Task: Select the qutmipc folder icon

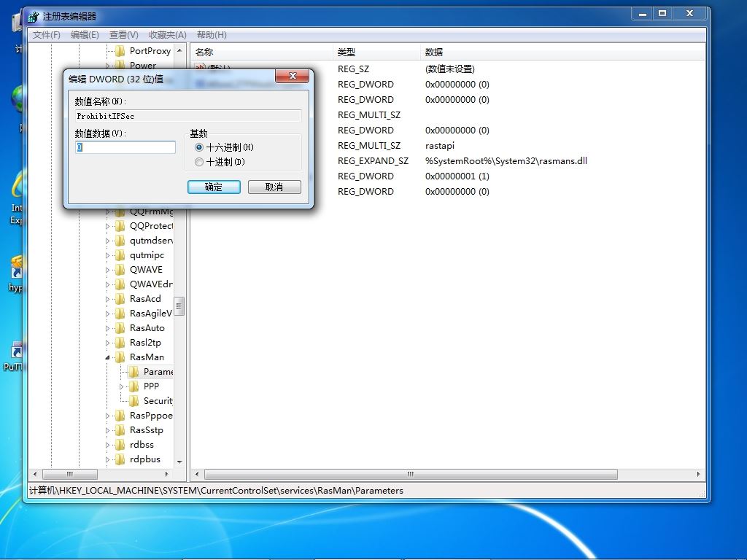Action: (120, 255)
